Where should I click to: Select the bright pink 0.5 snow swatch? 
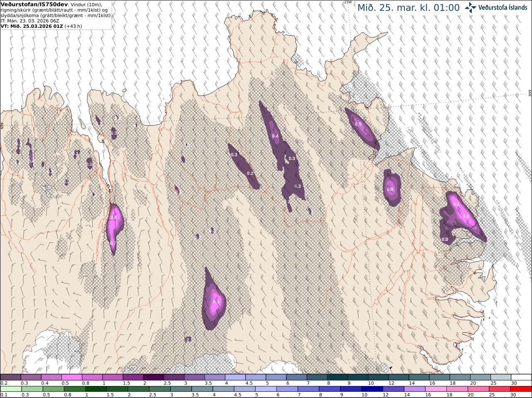pyautogui.click(x=72, y=377)
